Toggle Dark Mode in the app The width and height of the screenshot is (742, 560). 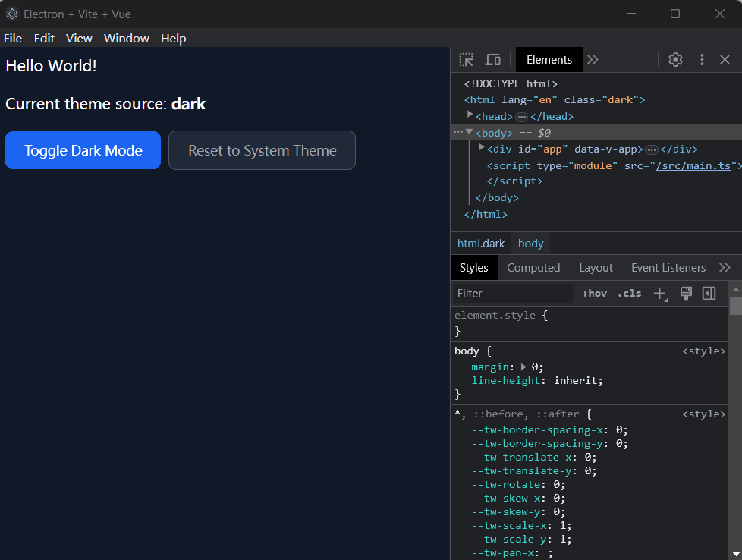click(83, 150)
